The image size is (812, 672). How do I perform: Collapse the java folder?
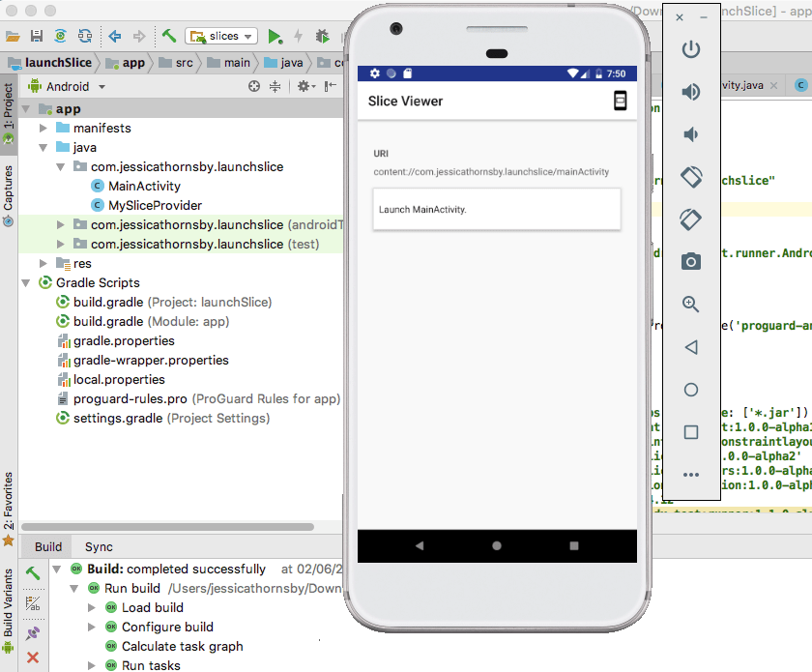point(43,148)
